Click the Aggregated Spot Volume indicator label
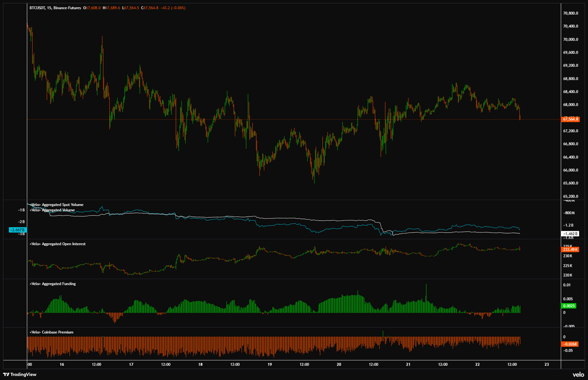Viewport: 588px width, 380px height. [56, 204]
